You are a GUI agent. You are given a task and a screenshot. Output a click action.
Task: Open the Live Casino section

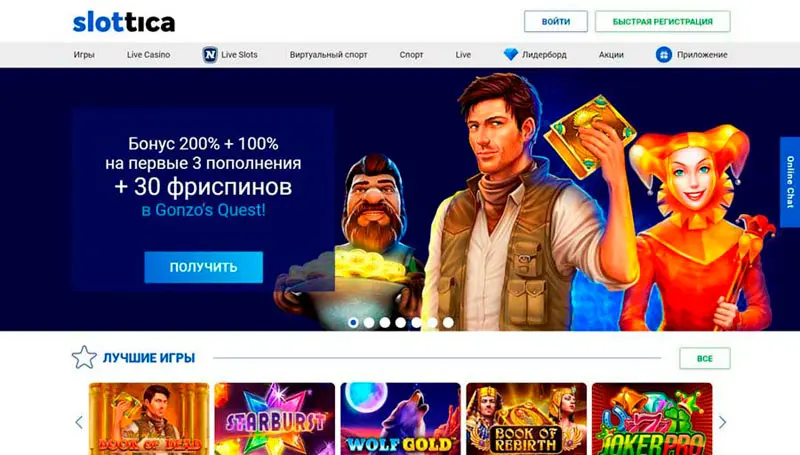pos(148,55)
